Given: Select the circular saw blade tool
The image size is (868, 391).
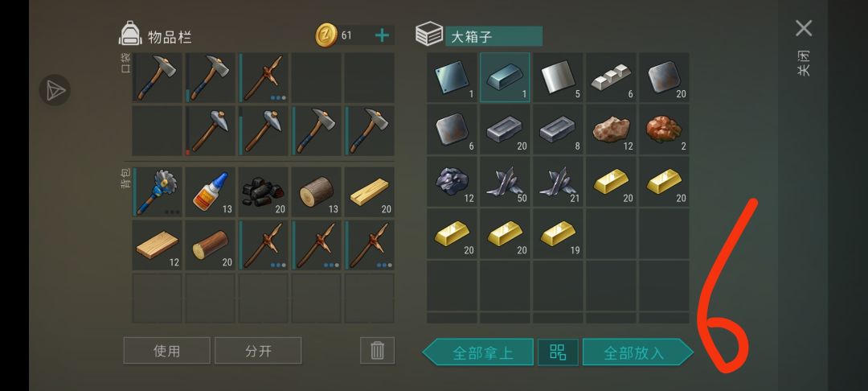Looking at the screenshot, I should click(x=158, y=191).
